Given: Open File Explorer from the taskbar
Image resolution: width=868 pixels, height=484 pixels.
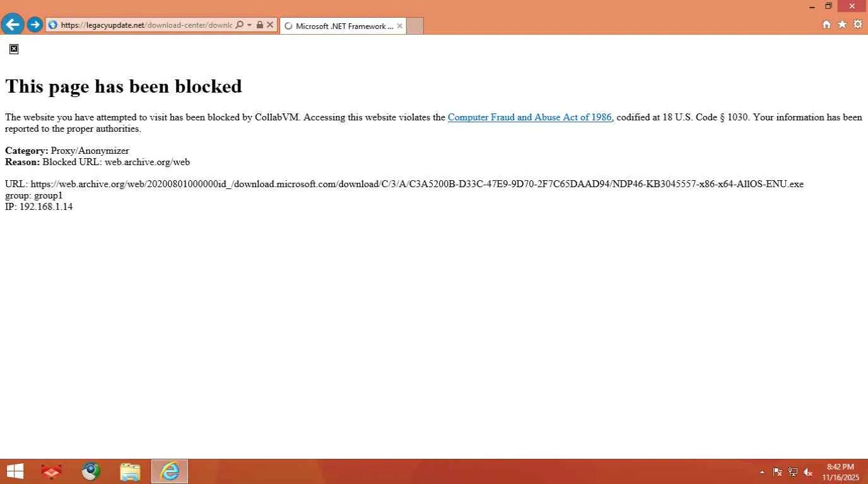Looking at the screenshot, I should 130,471.
